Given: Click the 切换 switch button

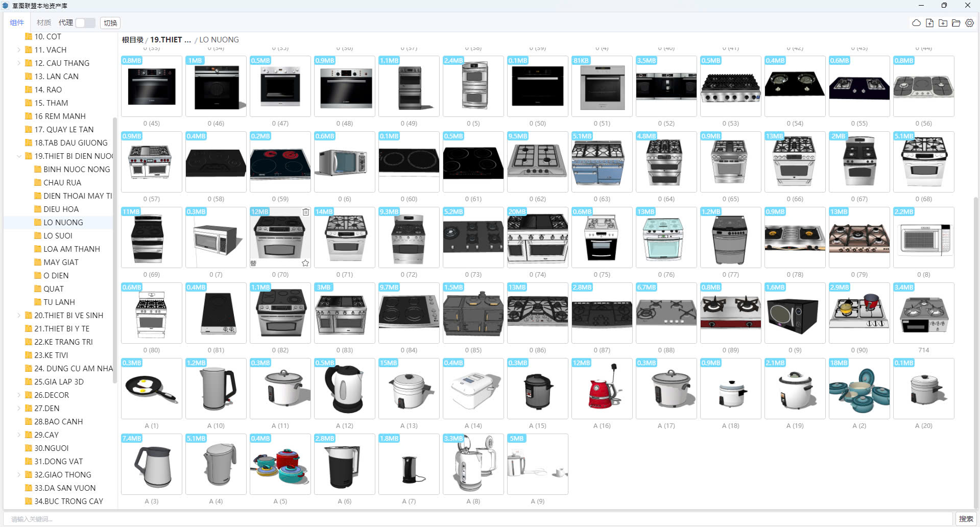Looking at the screenshot, I should (x=110, y=22).
